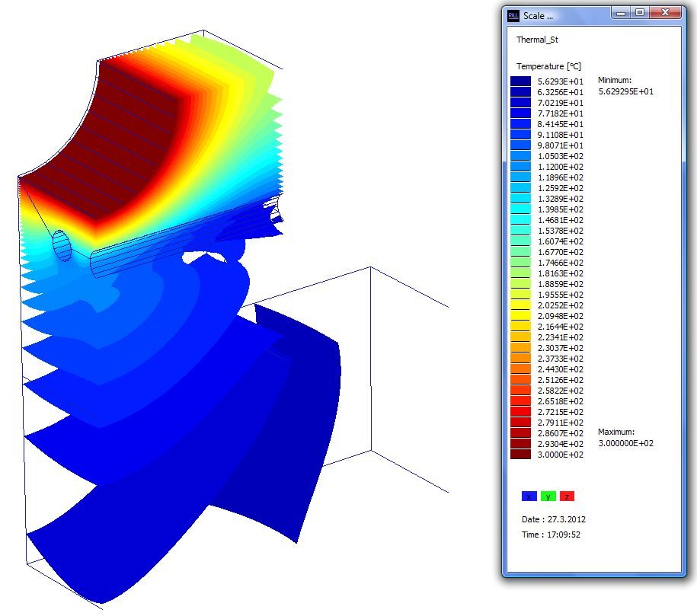The width and height of the screenshot is (697, 616).
Task: Click the red z axis box
Action: 567,496
